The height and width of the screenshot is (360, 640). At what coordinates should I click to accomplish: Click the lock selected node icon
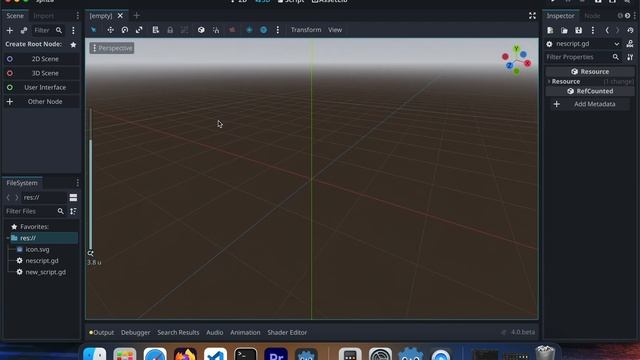click(170, 30)
